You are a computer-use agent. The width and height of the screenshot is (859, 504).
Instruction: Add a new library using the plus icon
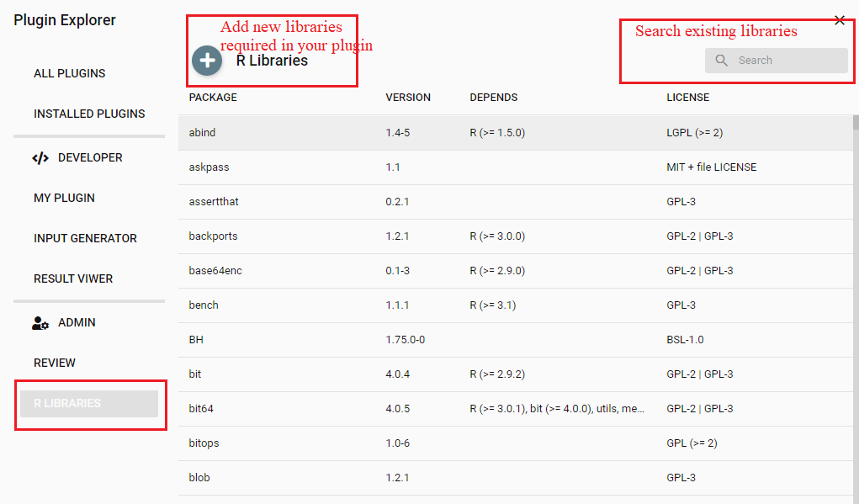(x=207, y=61)
